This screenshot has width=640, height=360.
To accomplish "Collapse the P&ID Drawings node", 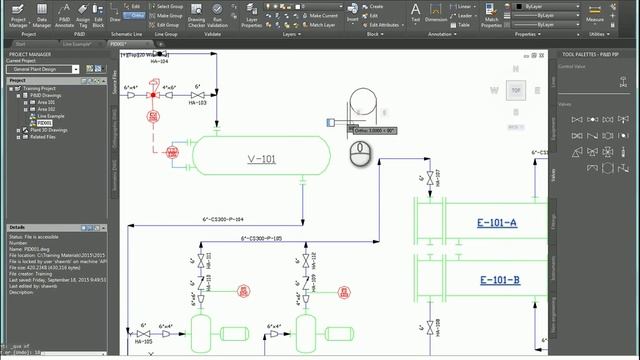I will click(18, 96).
